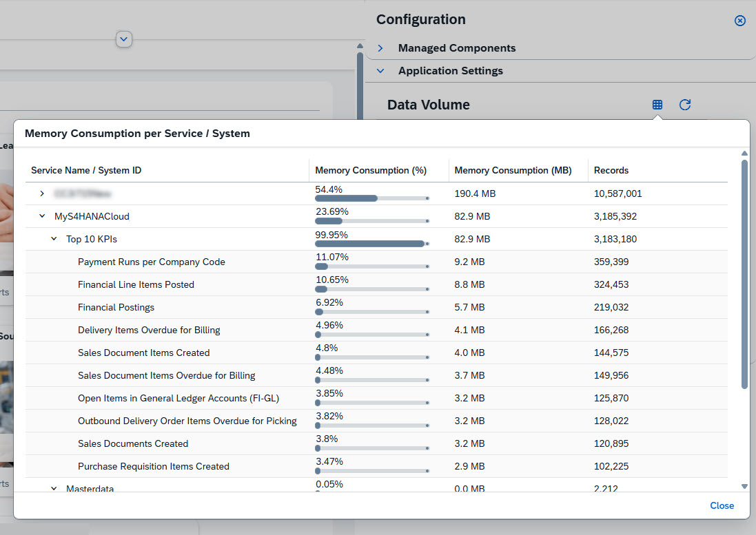756x535 pixels.
Task: Click the Service Name / System ID column header
Action: coord(86,170)
